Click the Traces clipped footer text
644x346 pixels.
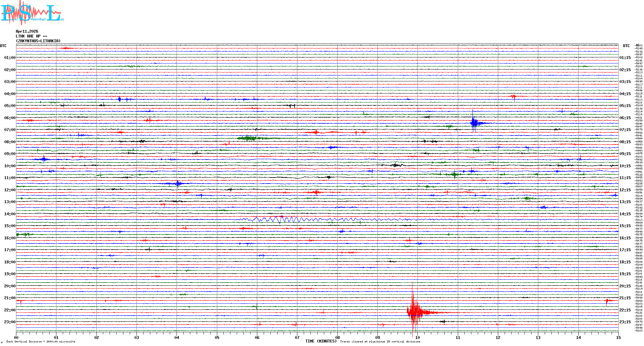(380, 342)
